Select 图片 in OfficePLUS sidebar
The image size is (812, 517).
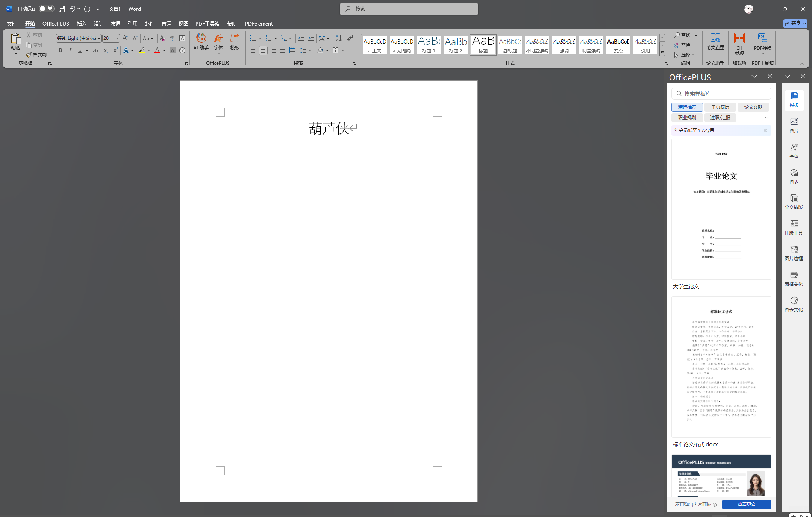pyautogui.click(x=794, y=125)
